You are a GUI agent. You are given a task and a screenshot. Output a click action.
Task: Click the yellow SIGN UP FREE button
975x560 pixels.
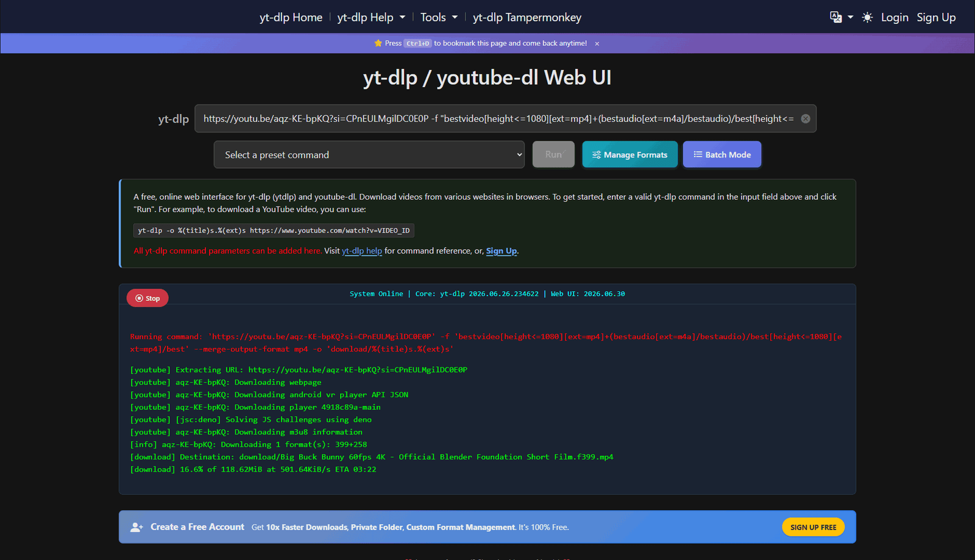[813, 527]
